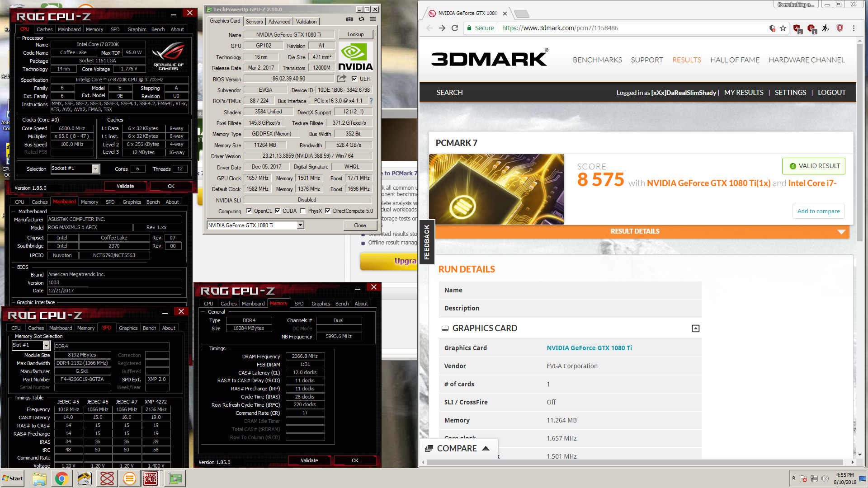Toggle the DirectCompute 5.0 checkbox
This screenshot has width=868, height=488.
(328, 211)
